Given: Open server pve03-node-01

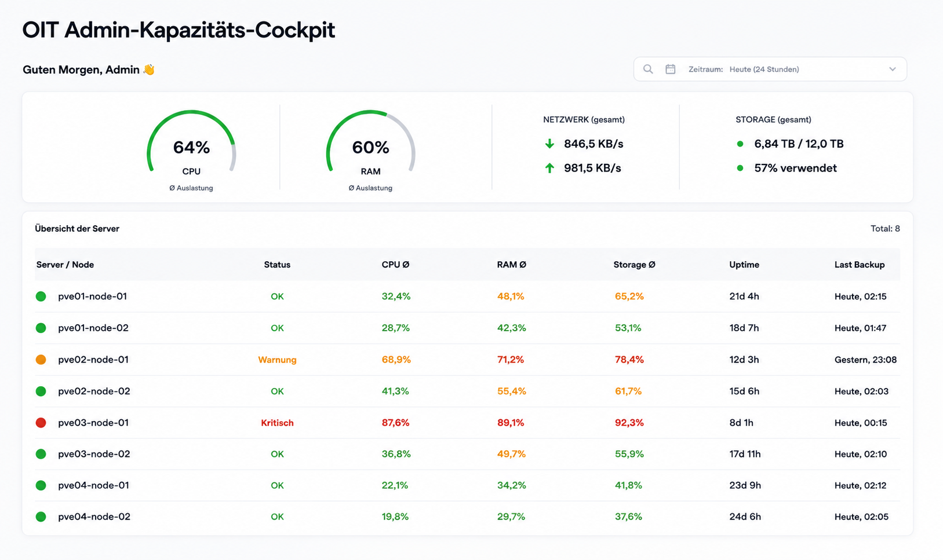Looking at the screenshot, I should pos(93,423).
